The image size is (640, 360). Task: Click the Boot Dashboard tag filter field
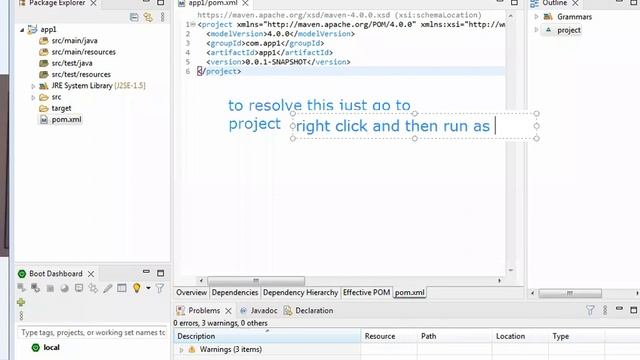93,333
